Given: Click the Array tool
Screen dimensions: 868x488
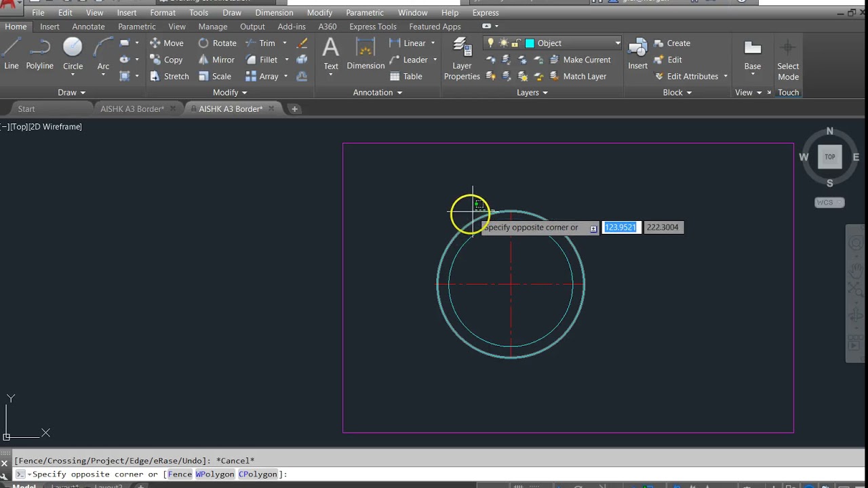Looking at the screenshot, I should pyautogui.click(x=262, y=77).
